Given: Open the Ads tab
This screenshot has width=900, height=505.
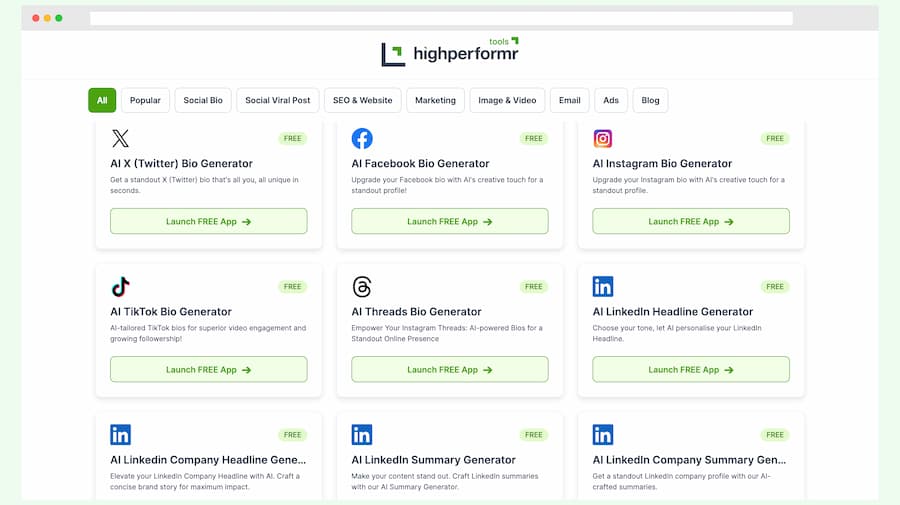Looking at the screenshot, I should (x=611, y=100).
